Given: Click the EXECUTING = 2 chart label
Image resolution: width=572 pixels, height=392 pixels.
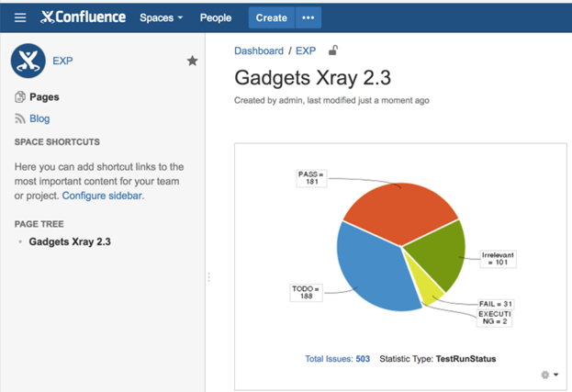Looking at the screenshot, I should pos(494,318).
